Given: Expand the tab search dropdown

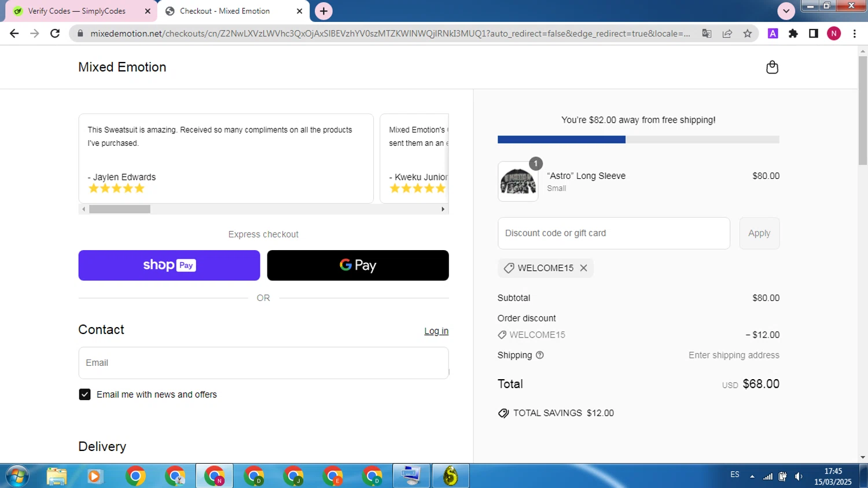Looking at the screenshot, I should pyautogui.click(x=786, y=11).
